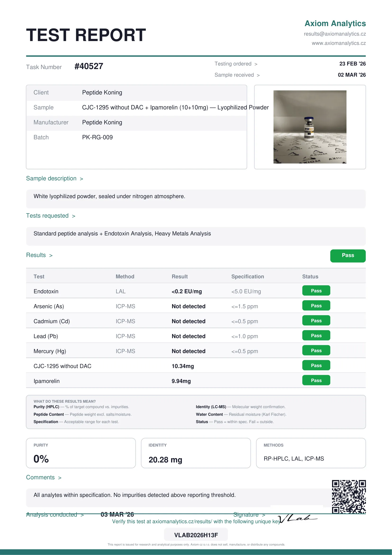Click the 03 MAR '26 analysis date
This screenshot has height=555, width=392.
(117, 514)
